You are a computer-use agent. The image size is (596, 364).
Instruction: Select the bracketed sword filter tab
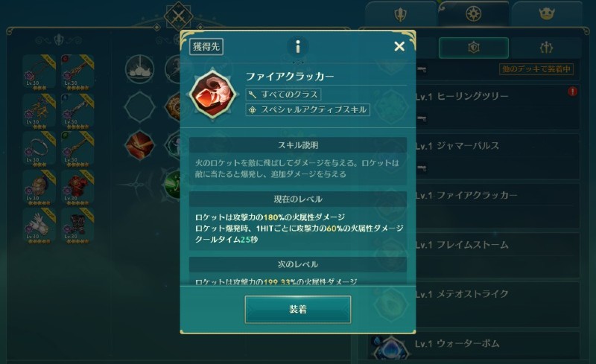point(546,48)
